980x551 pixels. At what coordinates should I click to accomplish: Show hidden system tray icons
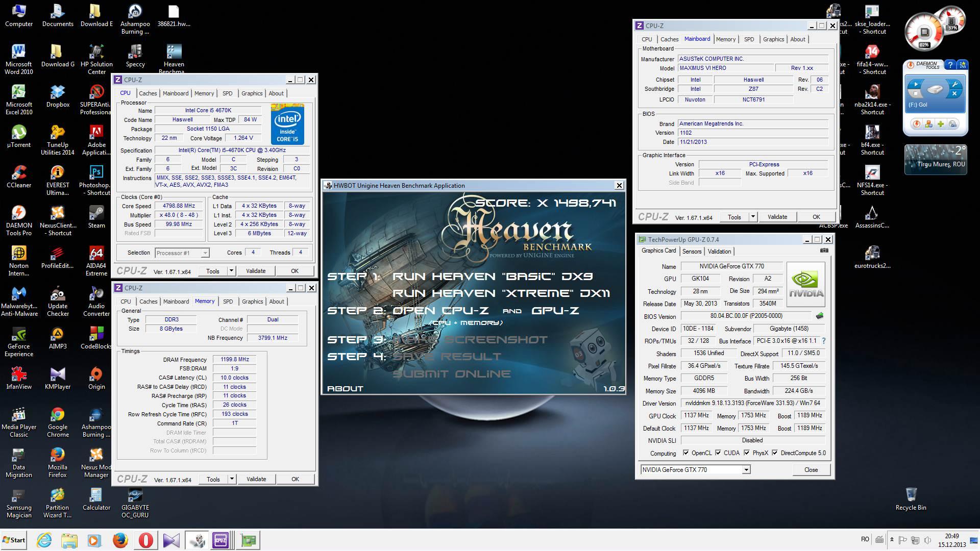(x=892, y=539)
